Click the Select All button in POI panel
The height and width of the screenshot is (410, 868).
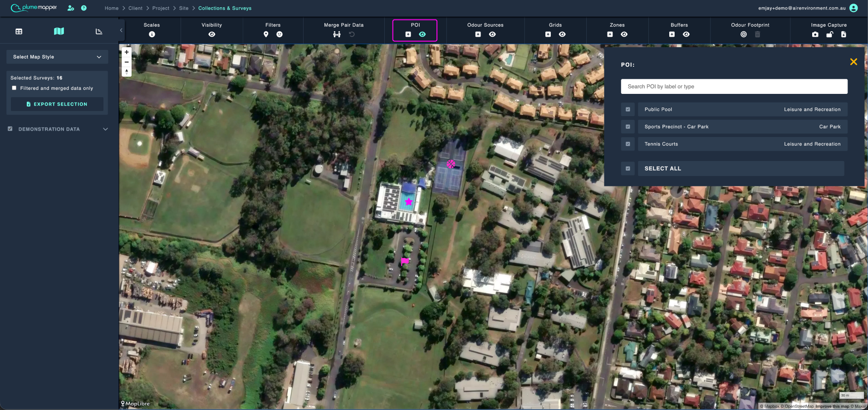point(741,168)
